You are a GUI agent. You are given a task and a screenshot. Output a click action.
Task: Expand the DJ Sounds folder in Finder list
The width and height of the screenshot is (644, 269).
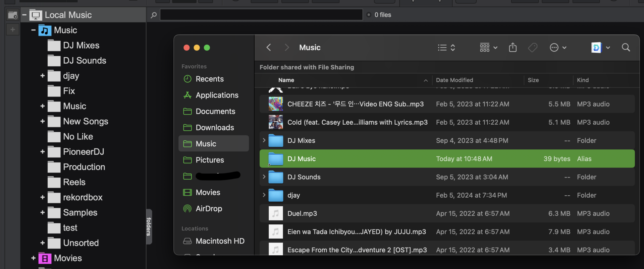coord(264,177)
